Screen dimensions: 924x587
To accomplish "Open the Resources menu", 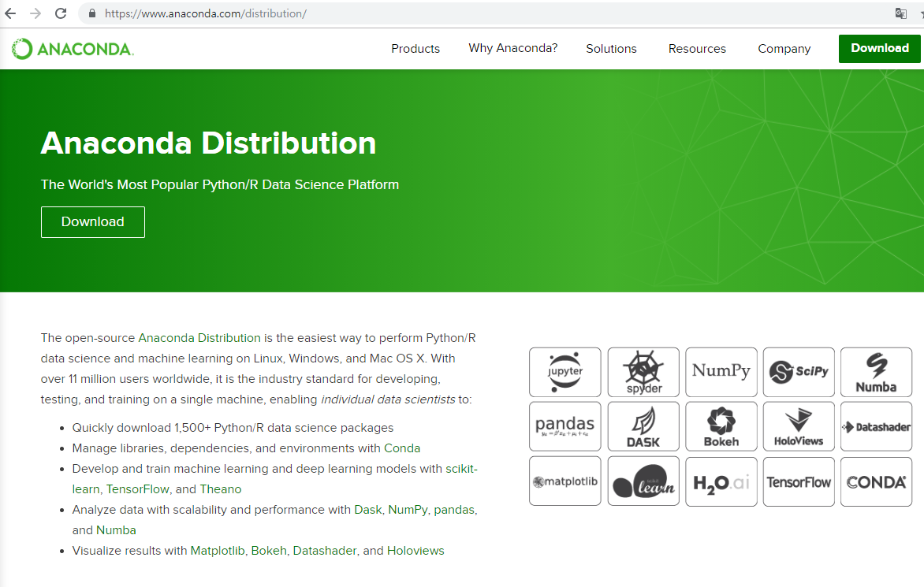I will click(697, 49).
